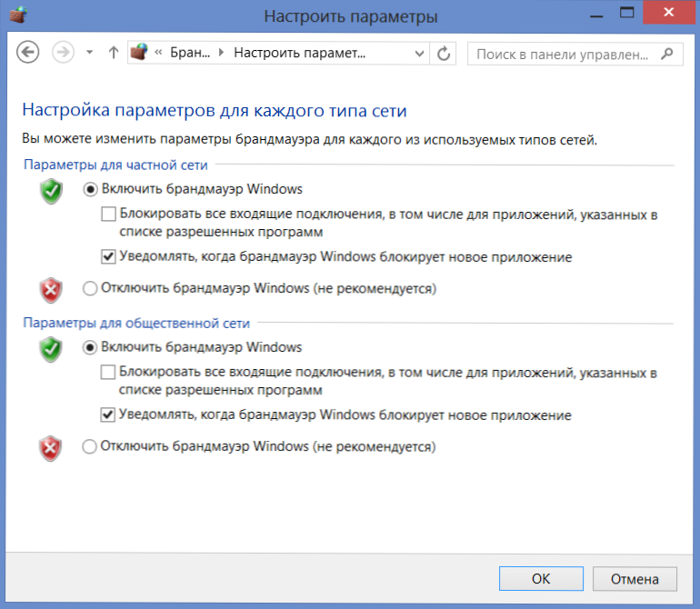
Task: Expand the breadcrumb arrow after «Бран...»
Action: pyautogui.click(x=221, y=53)
